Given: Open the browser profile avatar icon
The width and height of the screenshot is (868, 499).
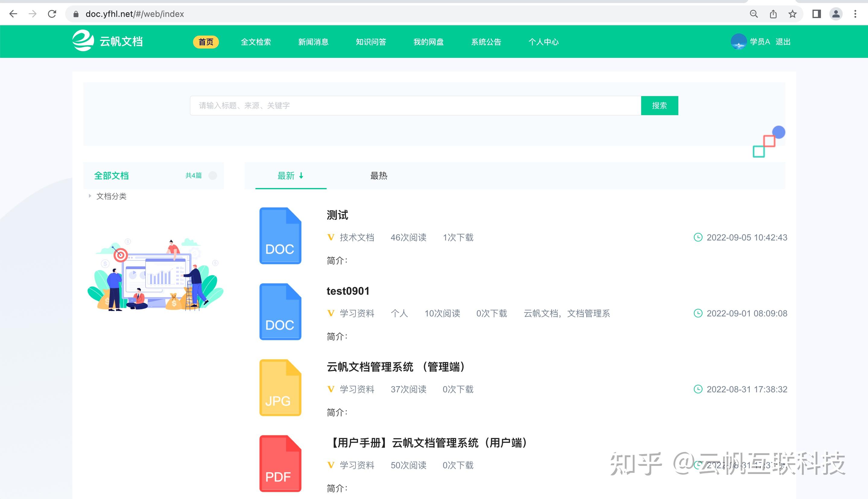Looking at the screenshot, I should (836, 14).
